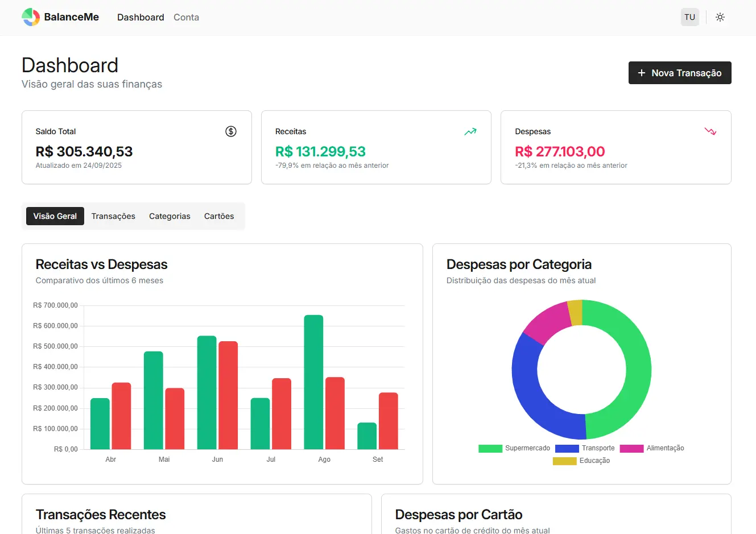
Task: Click the pink Alimentação donut segment
Action: point(547,322)
